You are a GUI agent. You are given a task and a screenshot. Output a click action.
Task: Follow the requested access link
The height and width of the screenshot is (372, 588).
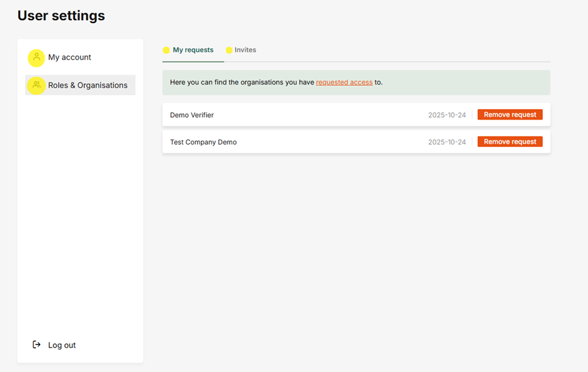pyautogui.click(x=344, y=82)
